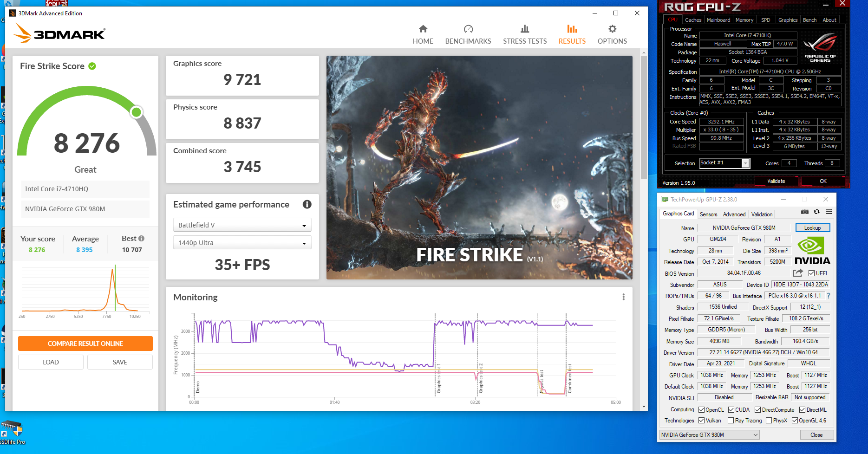Open the Options gear in 3DMark
Image resolution: width=868 pixels, height=454 pixels.
(612, 29)
